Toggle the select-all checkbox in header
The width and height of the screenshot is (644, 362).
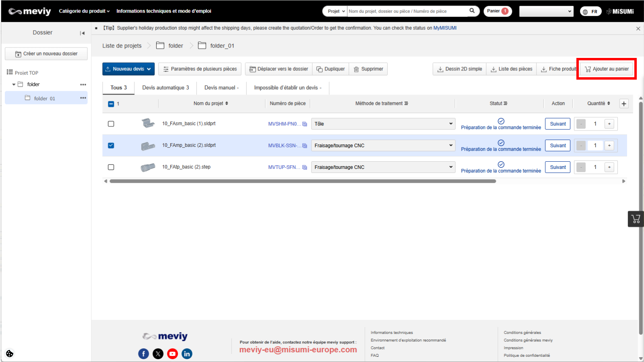click(111, 104)
